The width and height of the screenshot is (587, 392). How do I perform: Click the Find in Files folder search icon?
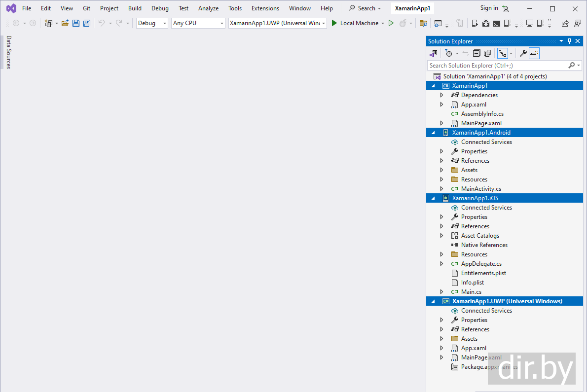pyautogui.click(x=423, y=23)
